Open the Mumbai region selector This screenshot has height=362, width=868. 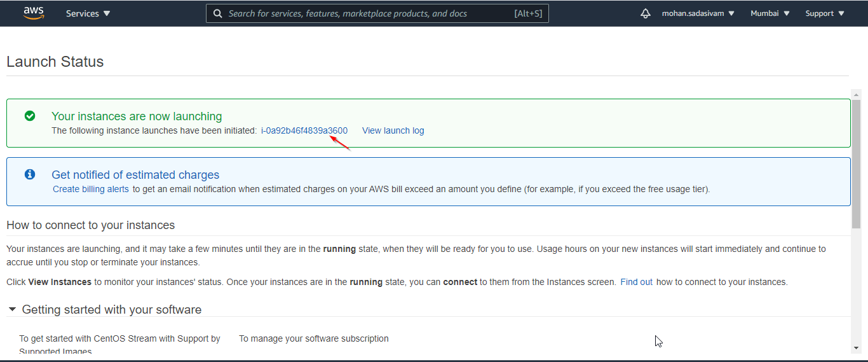coord(770,13)
